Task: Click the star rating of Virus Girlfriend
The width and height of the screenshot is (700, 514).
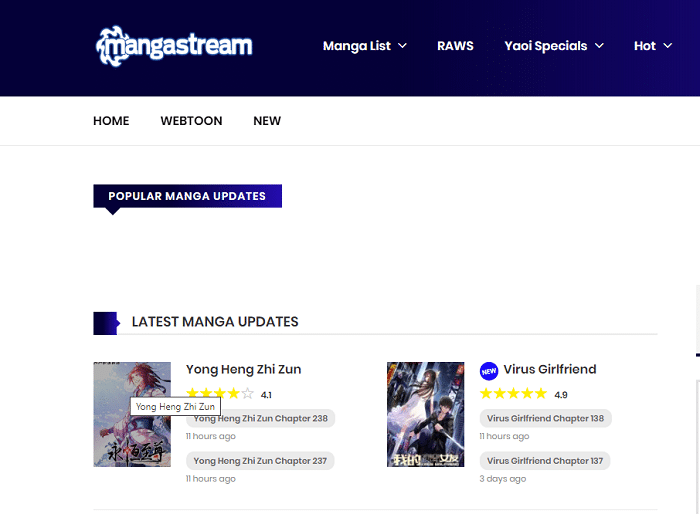Action: [513, 393]
